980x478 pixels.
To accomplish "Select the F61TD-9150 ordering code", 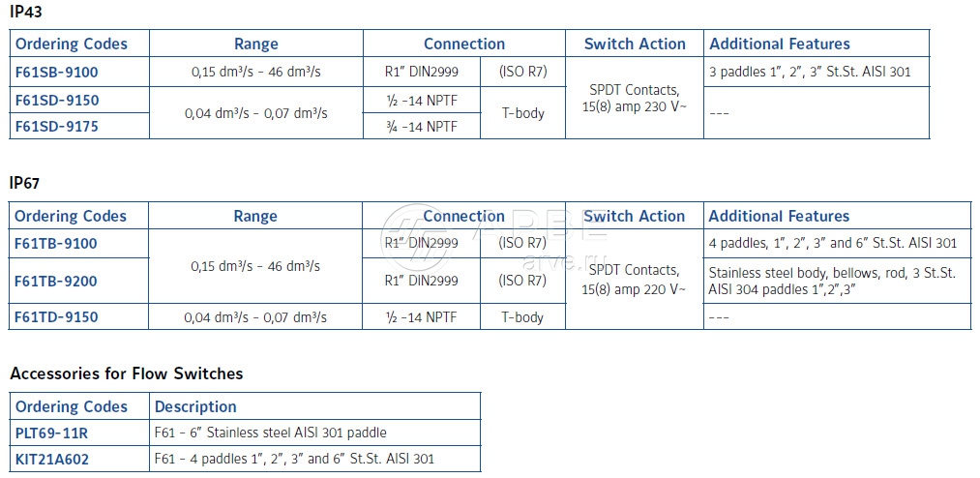I will pos(56,317).
